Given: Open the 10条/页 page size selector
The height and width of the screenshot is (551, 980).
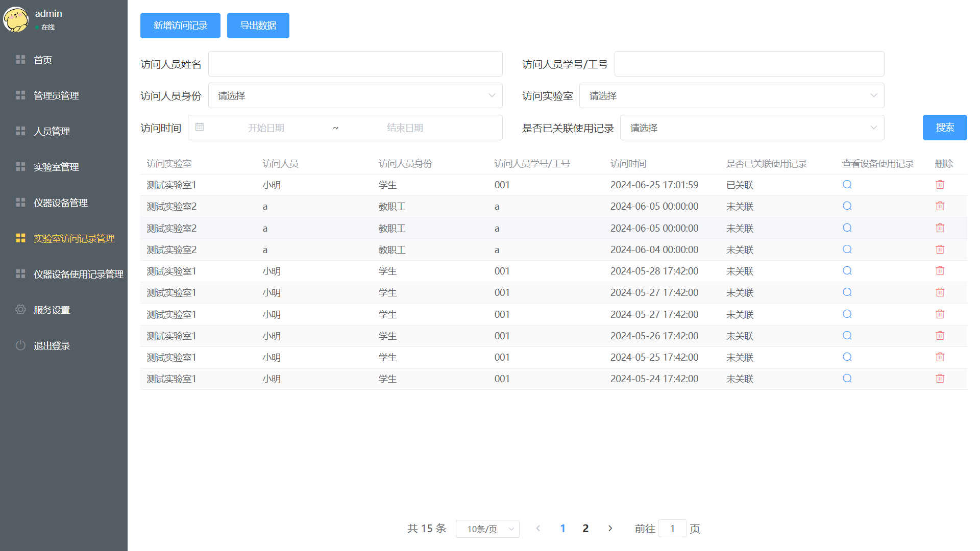Looking at the screenshot, I should [487, 529].
